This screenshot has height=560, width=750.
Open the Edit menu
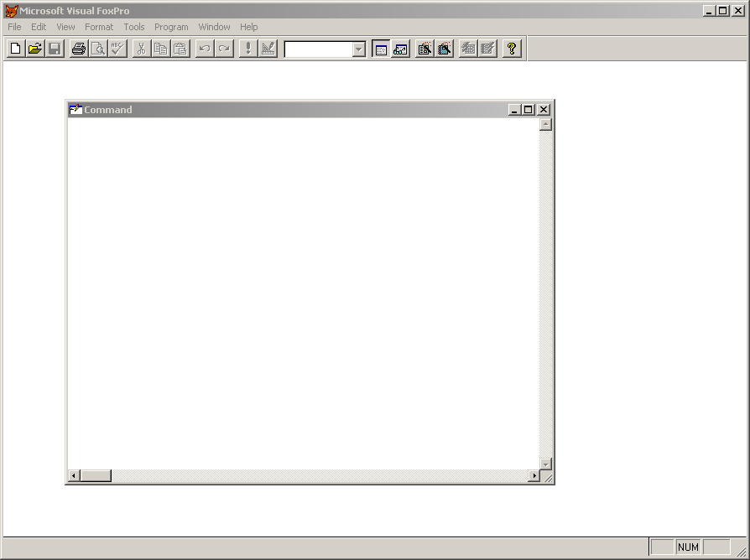point(39,27)
